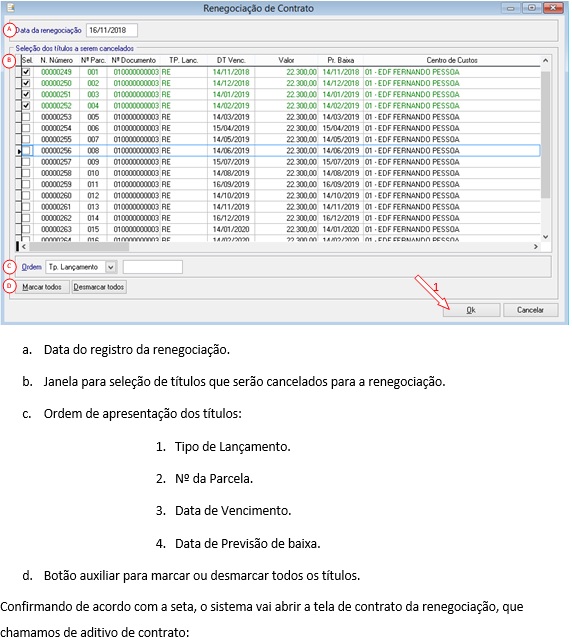This screenshot has height=643, width=572.
Task: Click the Sel. column header
Action: (x=27, y=60)
